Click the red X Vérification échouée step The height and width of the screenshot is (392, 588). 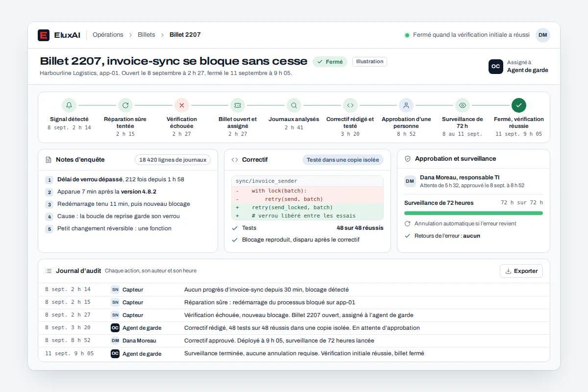coord(182,105)
